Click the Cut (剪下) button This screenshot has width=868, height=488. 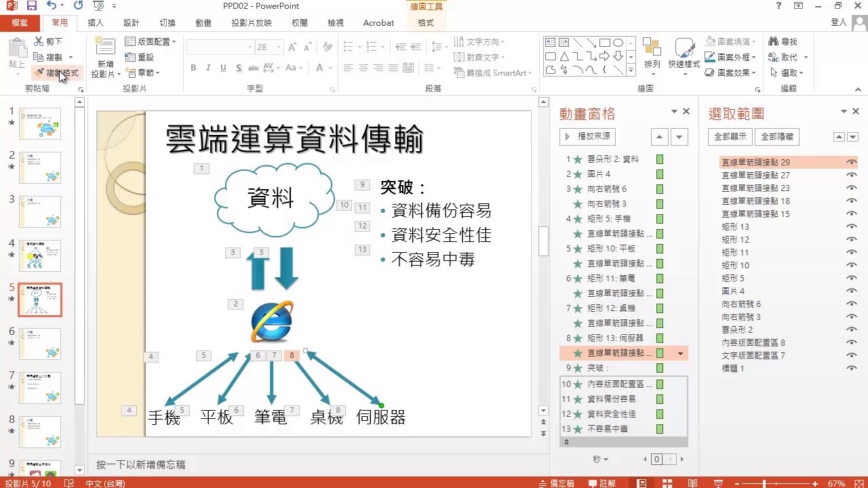point(47,41)
